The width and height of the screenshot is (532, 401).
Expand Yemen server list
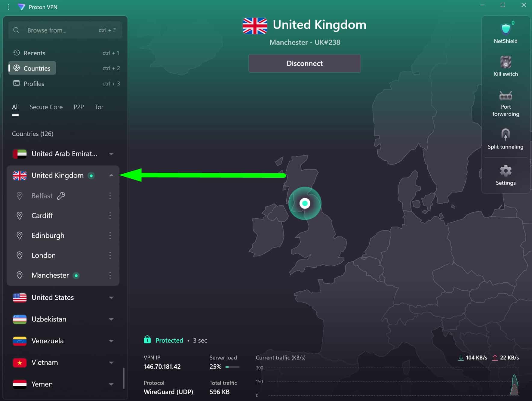coord(111,384)
